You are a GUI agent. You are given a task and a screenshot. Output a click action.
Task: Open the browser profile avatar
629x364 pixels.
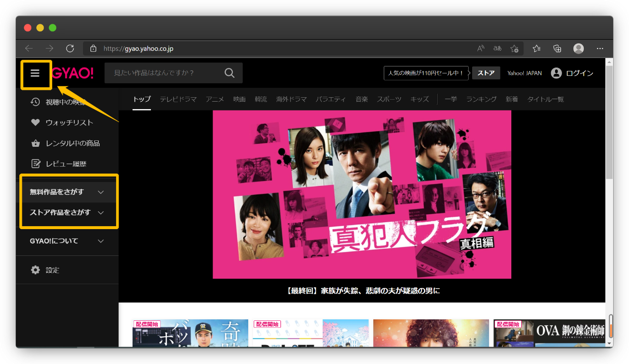point(578,49)
